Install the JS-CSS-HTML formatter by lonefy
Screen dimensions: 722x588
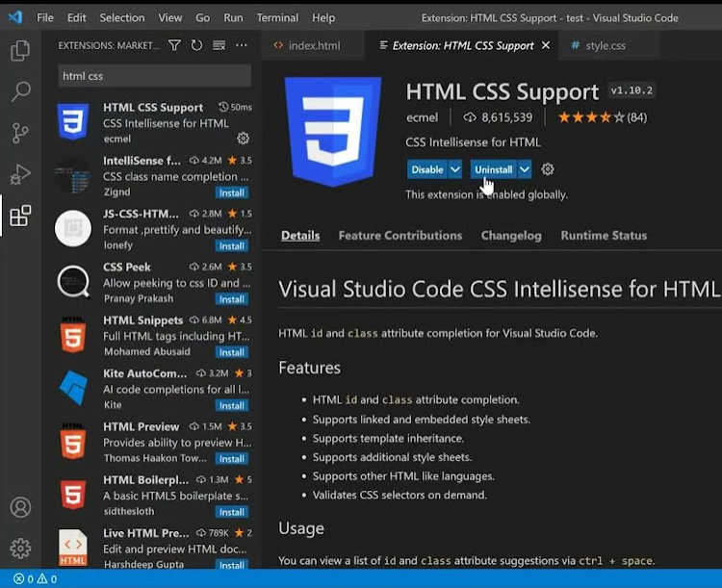(232, 246)
